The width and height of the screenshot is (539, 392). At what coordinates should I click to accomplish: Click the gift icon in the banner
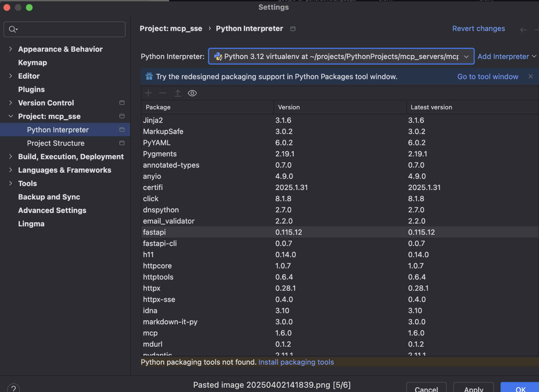point(149,76)
